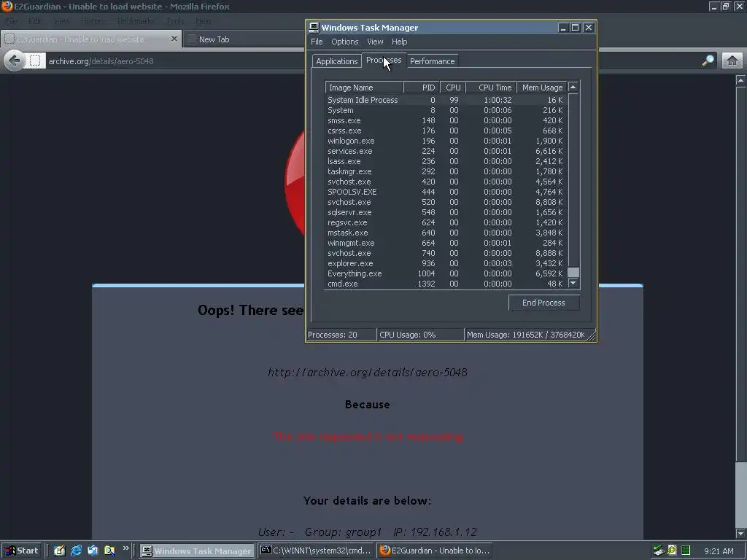The image size is (747, 560).
Task: Select the cmd.exe process row
Action: pos(446,284)
